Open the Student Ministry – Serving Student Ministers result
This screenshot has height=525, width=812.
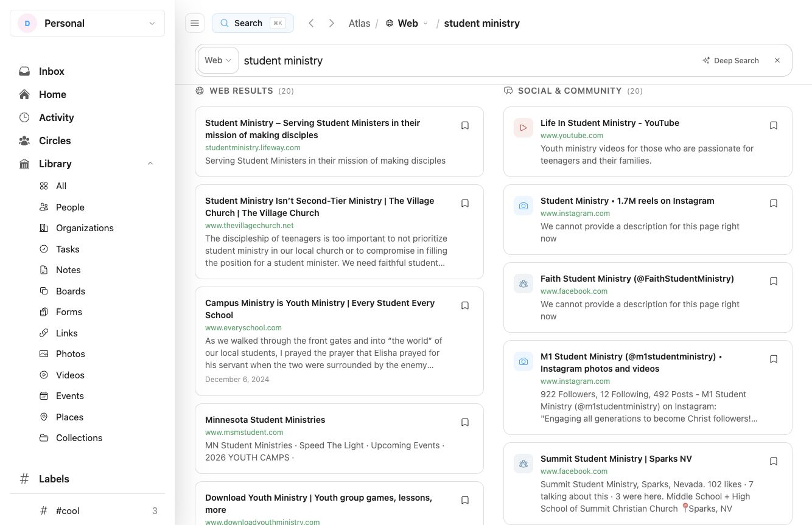point(312,129)
